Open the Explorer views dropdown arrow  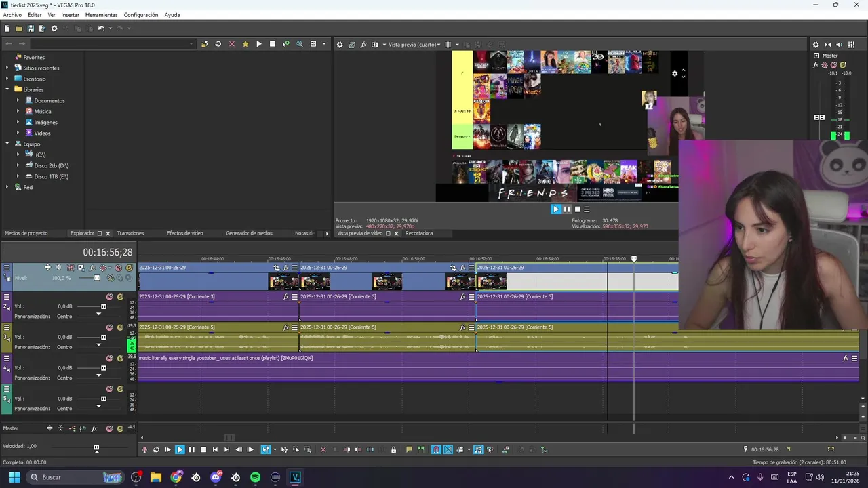pos(323,44)
